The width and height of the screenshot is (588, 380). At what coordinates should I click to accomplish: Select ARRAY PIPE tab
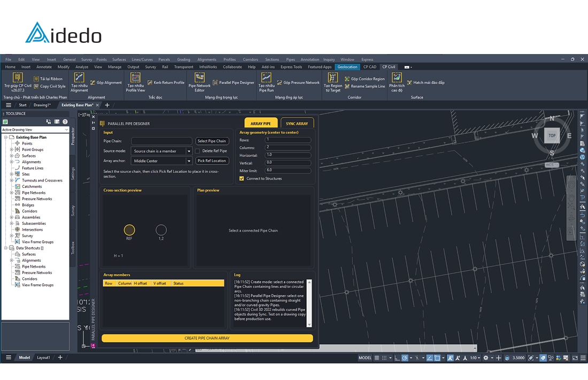pyautogui.click(x=261, y=123)
